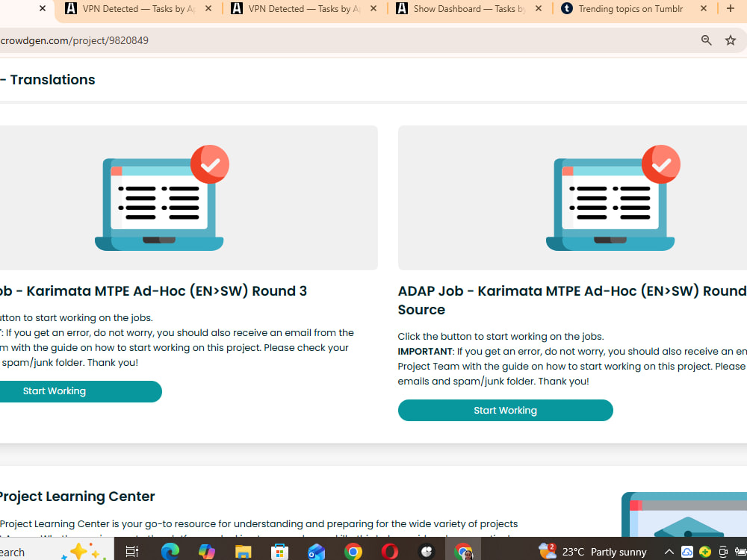Launch Microsoft Edge from the taskbar
Viewport: 747px width, 560px height.
point(170,552)
